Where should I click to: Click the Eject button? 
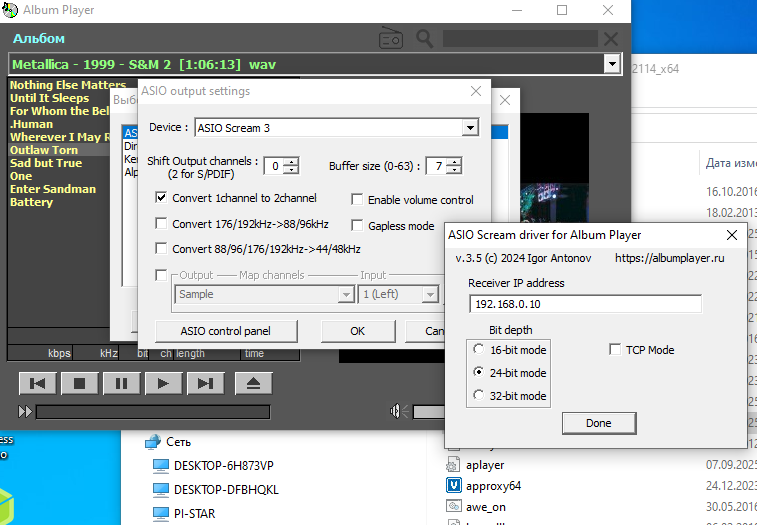pos(253,383)
